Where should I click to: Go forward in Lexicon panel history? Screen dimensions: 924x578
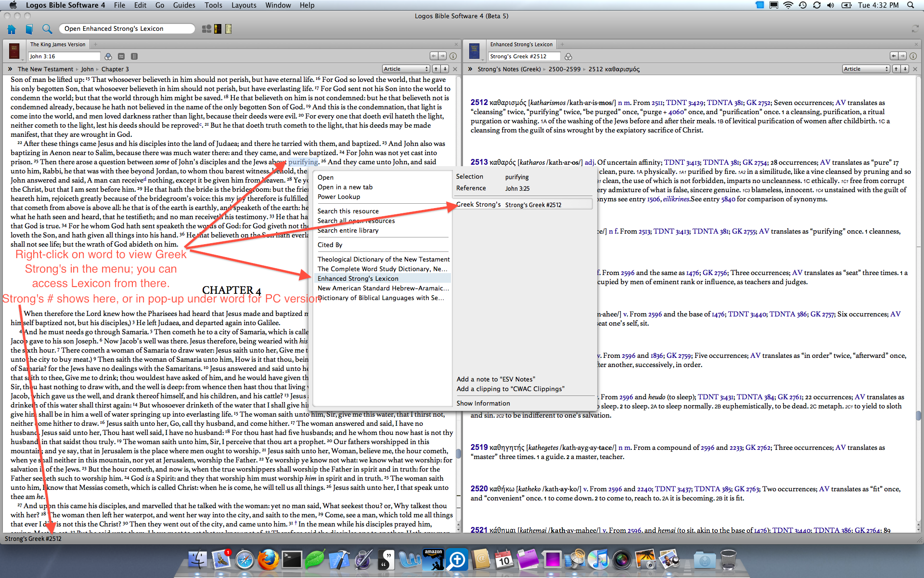(902, 56)
